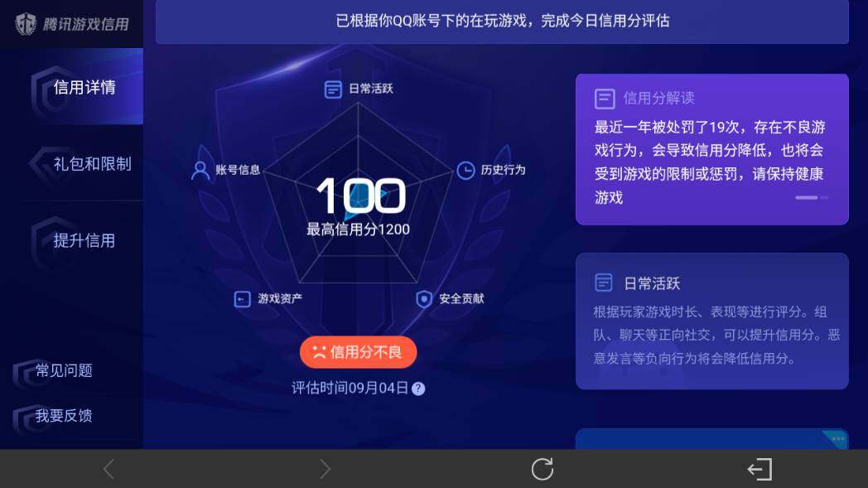Click the question mark next to 评估时间

[x=418, y=389]
